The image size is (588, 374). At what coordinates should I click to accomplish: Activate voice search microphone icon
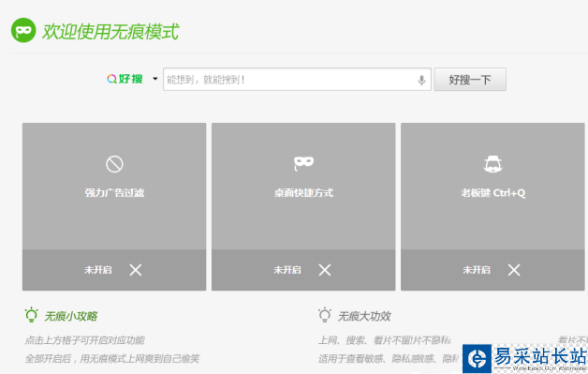click(x=422, y=80)
